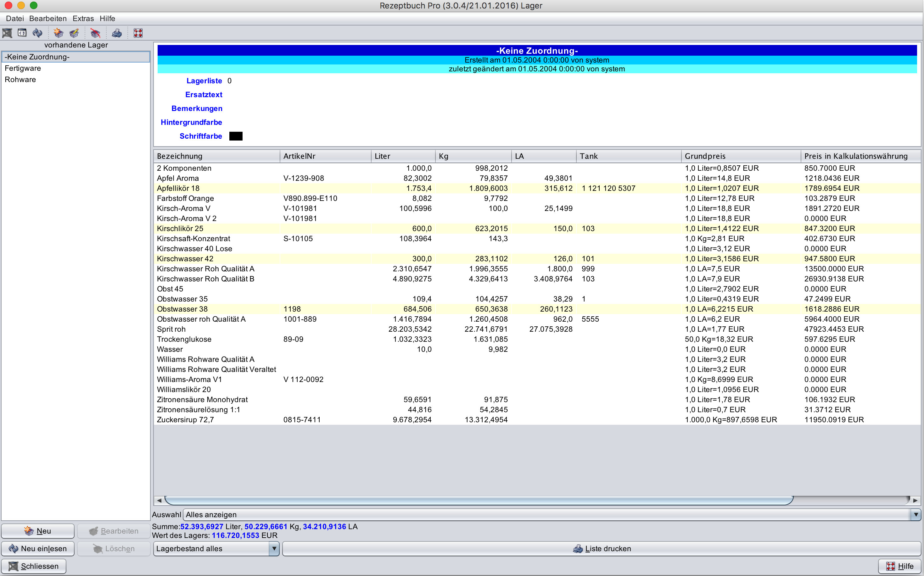Open the Bearbeiten menu

point(48,18)
